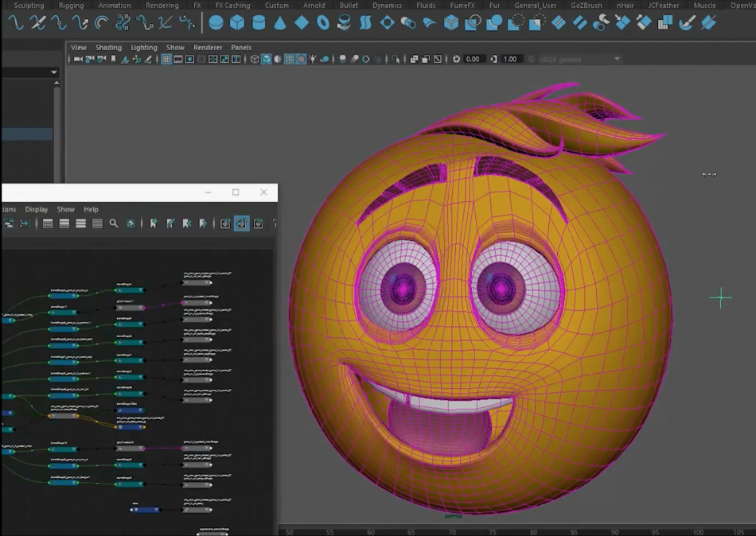The width and height of the screenshot is (756, 536).
Task: Click the gamma value field showing 1.00
Action: coord(510,60)
